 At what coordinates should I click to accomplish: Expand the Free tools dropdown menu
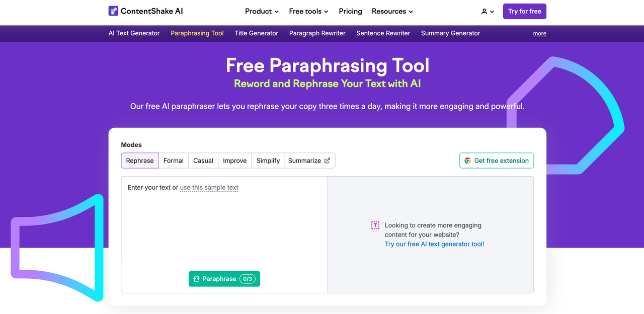[308, 11]
